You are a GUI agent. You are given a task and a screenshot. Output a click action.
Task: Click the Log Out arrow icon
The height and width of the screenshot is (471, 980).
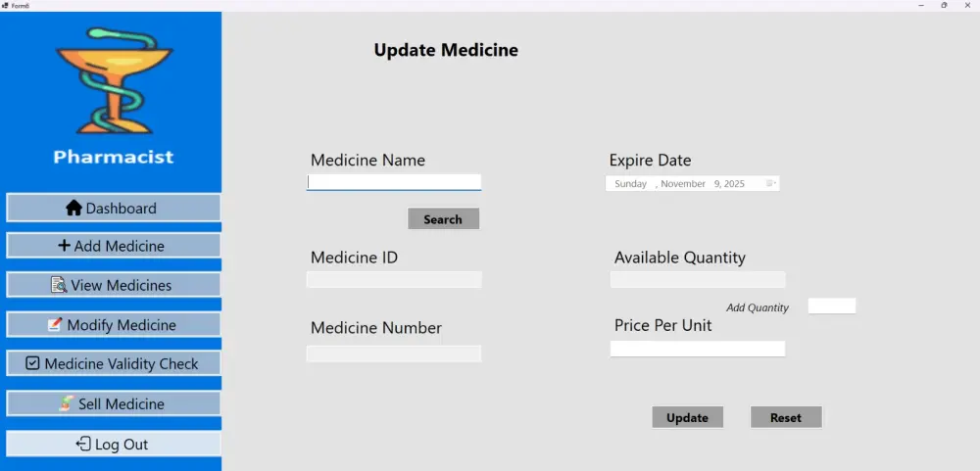point(83,444)
